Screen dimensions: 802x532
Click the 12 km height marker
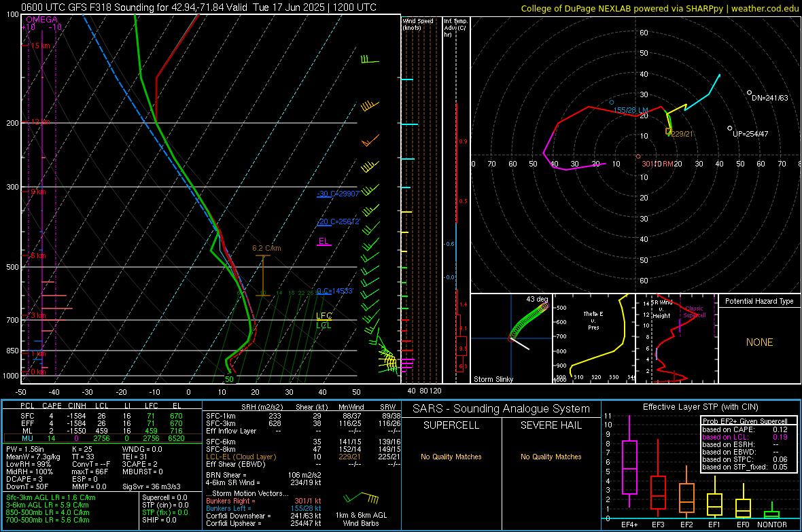pos(40,122)
